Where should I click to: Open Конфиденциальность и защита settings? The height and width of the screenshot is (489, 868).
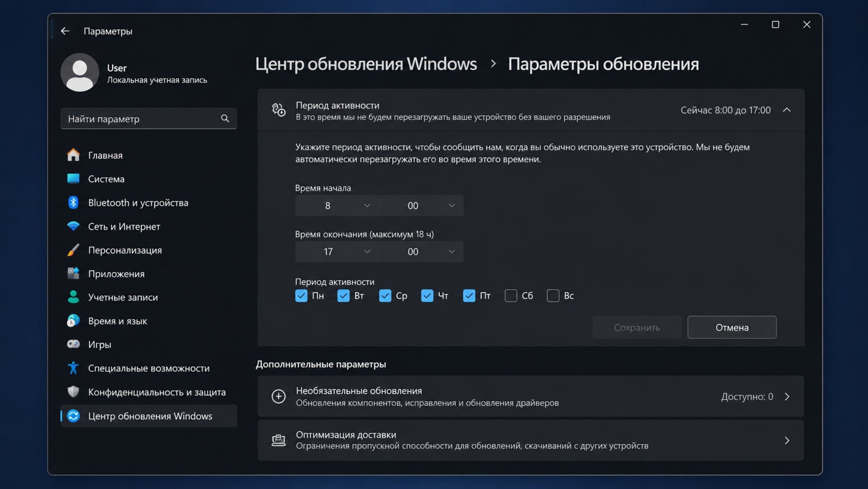[148, 392]
